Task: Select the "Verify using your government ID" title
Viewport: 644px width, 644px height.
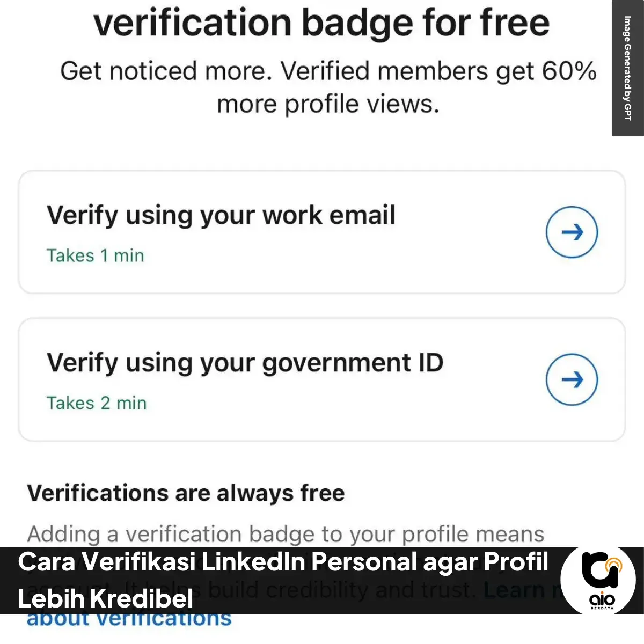Action: [245, 363]
